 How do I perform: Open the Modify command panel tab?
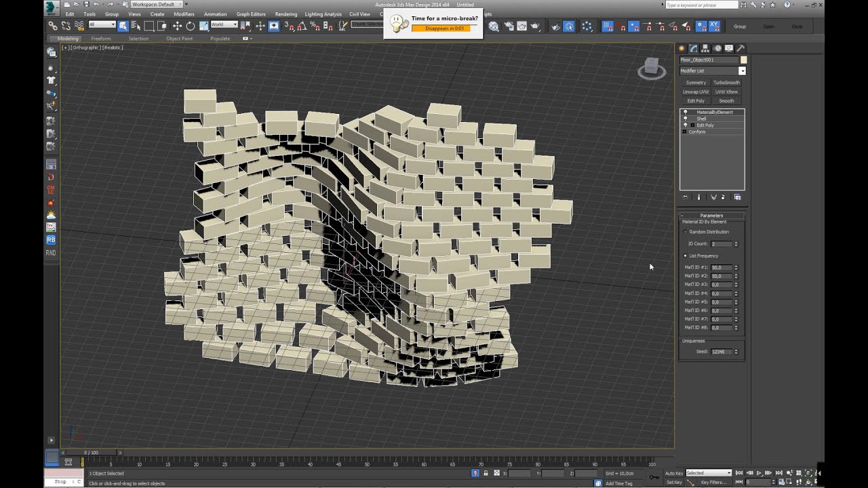pos(694,48)
